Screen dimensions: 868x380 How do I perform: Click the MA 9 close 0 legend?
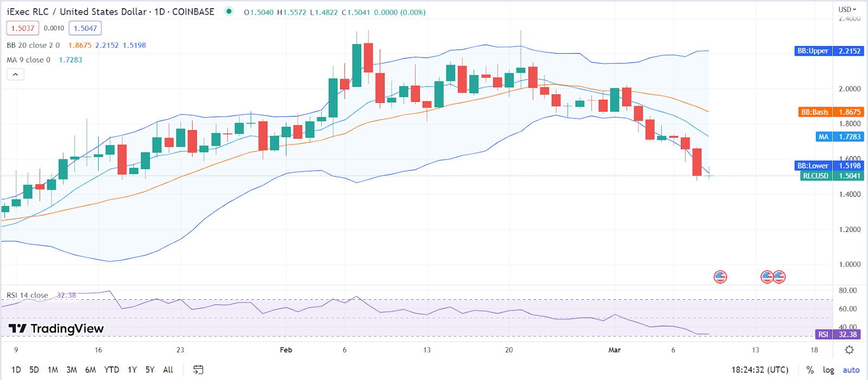(x=28, y=60)
